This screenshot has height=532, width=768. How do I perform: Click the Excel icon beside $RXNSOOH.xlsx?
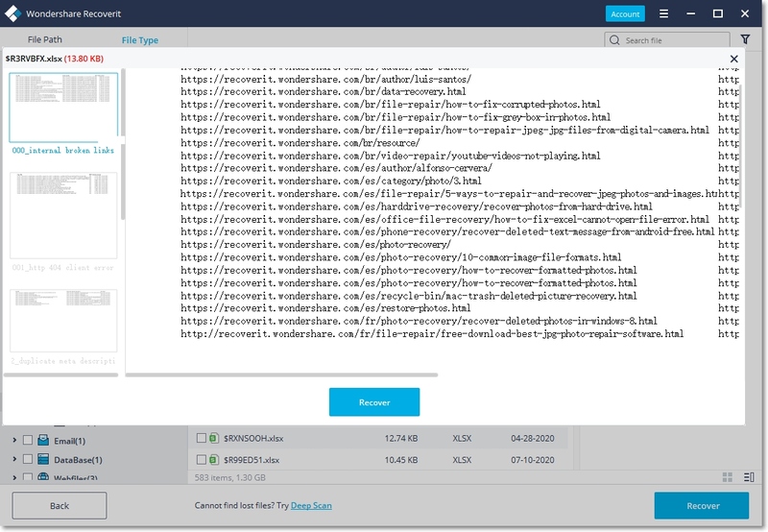[x=214, y=438]
